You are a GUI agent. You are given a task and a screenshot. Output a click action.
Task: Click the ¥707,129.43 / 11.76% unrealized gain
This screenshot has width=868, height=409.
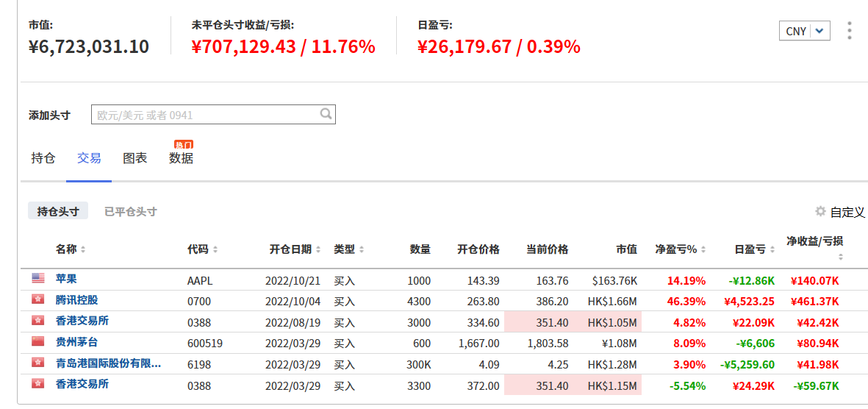pyautogui.click(x=284, y=46)
